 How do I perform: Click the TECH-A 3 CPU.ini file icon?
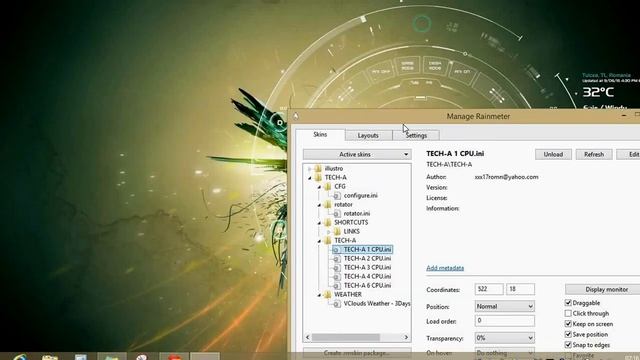pos(337,268)
